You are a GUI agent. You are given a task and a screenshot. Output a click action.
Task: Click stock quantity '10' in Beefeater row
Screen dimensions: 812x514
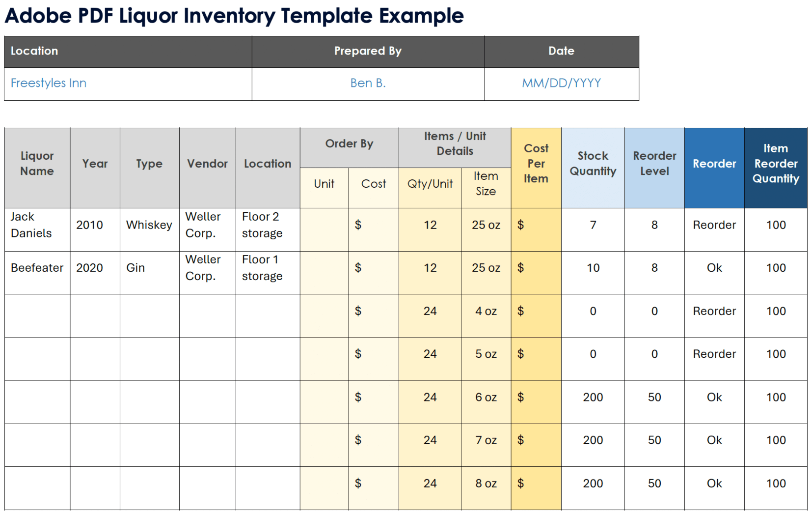pyautogui.click(x=593, y=273)
